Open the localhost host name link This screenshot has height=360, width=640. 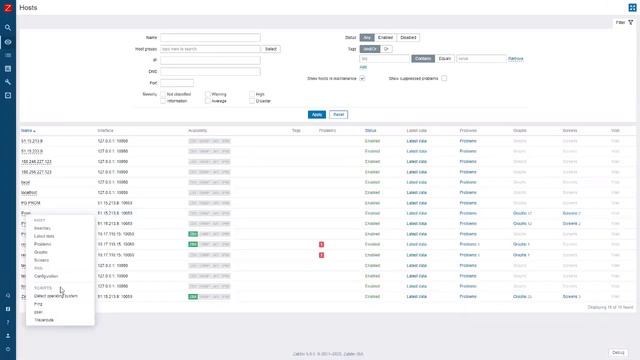[x=29, y=193]
